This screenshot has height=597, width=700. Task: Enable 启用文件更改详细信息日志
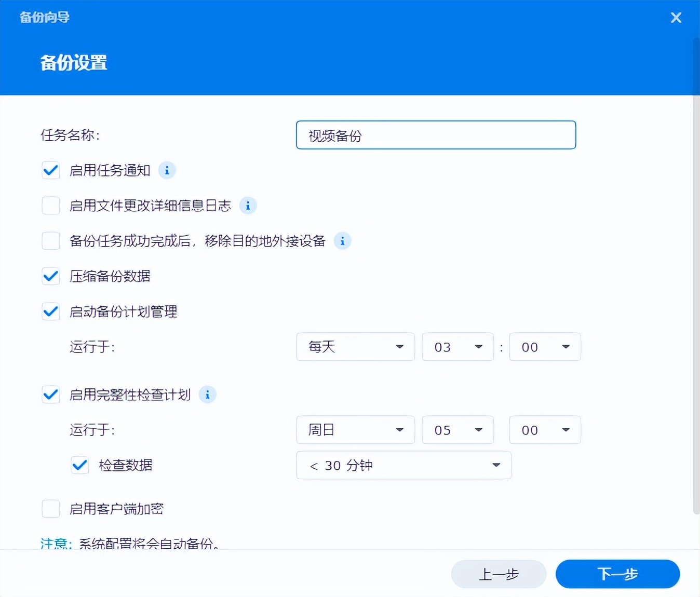pyautogui.click(x=50, y=206)
